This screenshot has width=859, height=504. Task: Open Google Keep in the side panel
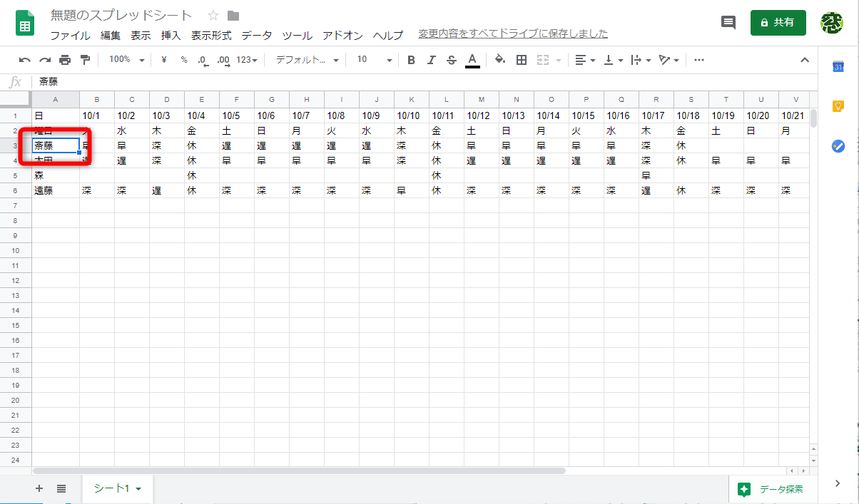(x=838, y=106)
